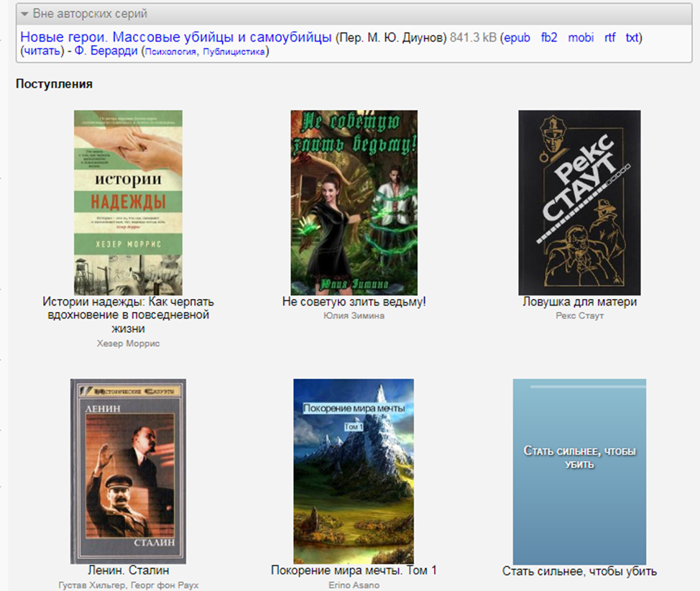Open blue "Стать сильнее, чтобы убить" cover
The height and width of the screenshot is (591, 700).
[x=579, y=471]
